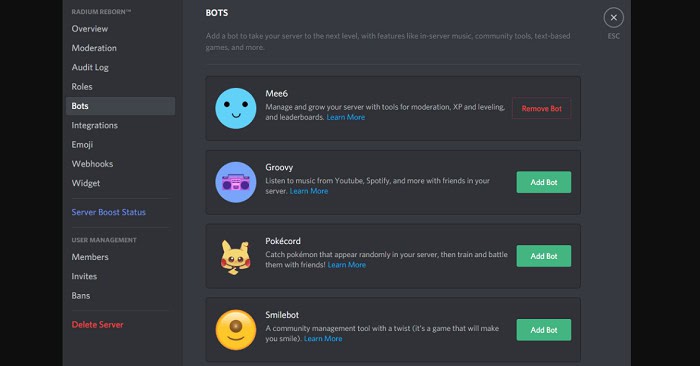Add the Smilebot bot
This screenshot has height=366, width=700.
[544, 330]
